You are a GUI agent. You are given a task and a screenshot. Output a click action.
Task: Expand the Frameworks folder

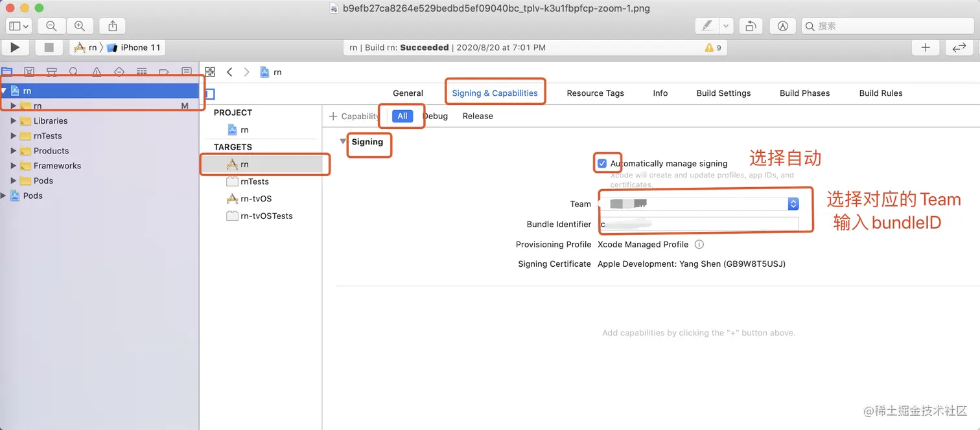14,165
